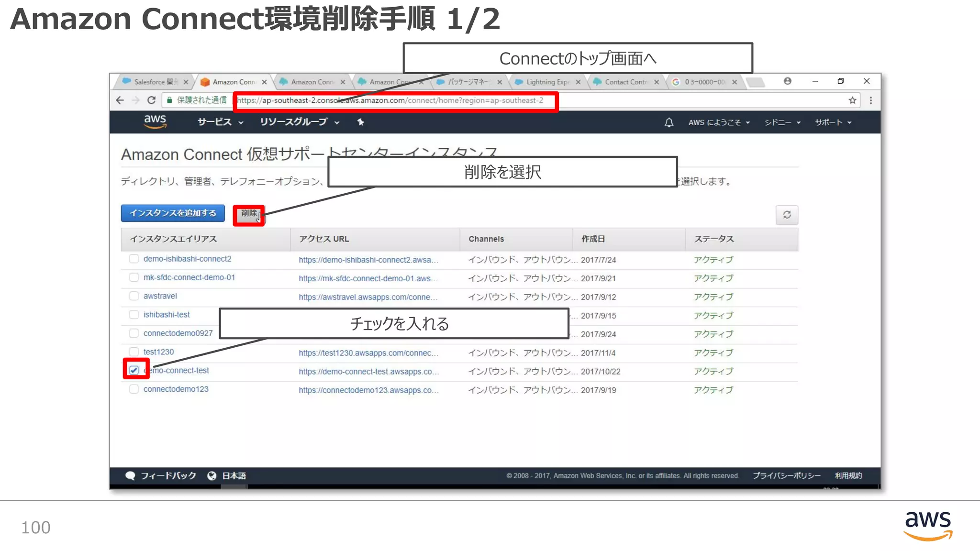
Task: Click the 削除 button
Action: click(x=249, y=213)
